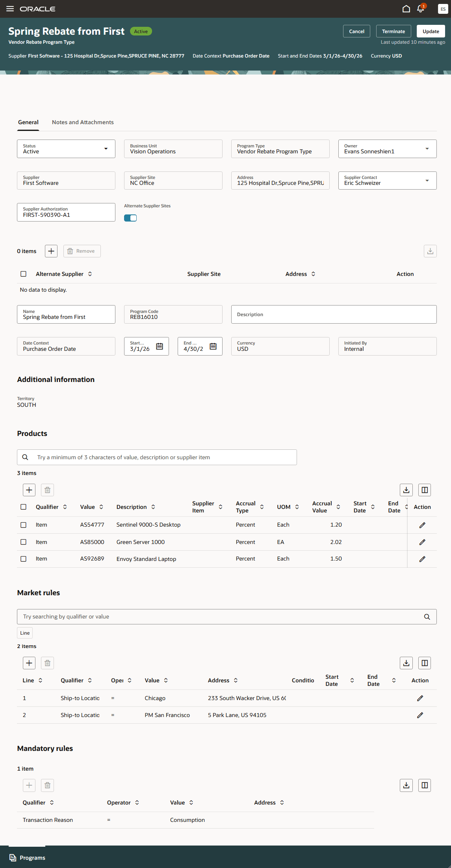Expand the Status dropdown
The width and height of the screenshot is (451, 868).
[x=106, y=149]
